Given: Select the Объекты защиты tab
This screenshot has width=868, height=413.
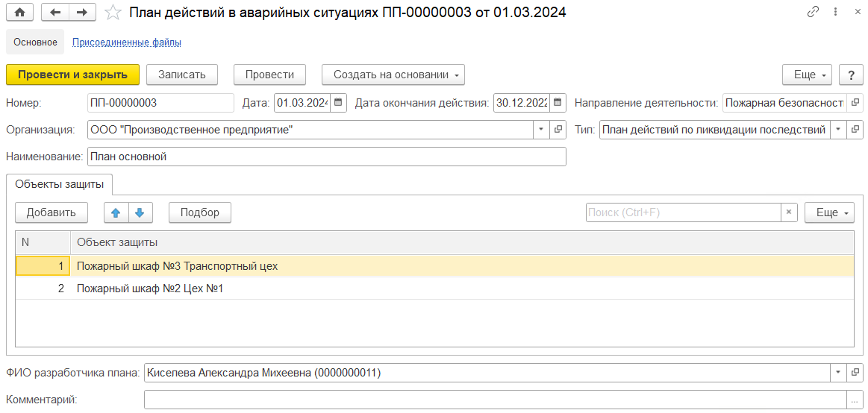Looking at the screenshot, I should [59, 185].
